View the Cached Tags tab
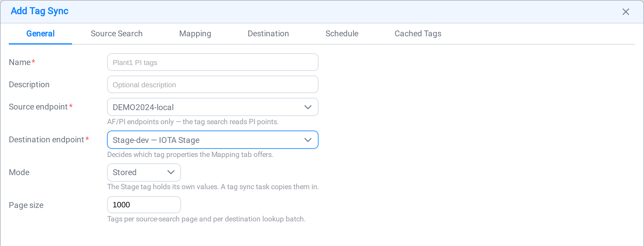Image resolution: width=644 pixels, height=246 pixels. (x=418, y=34)
